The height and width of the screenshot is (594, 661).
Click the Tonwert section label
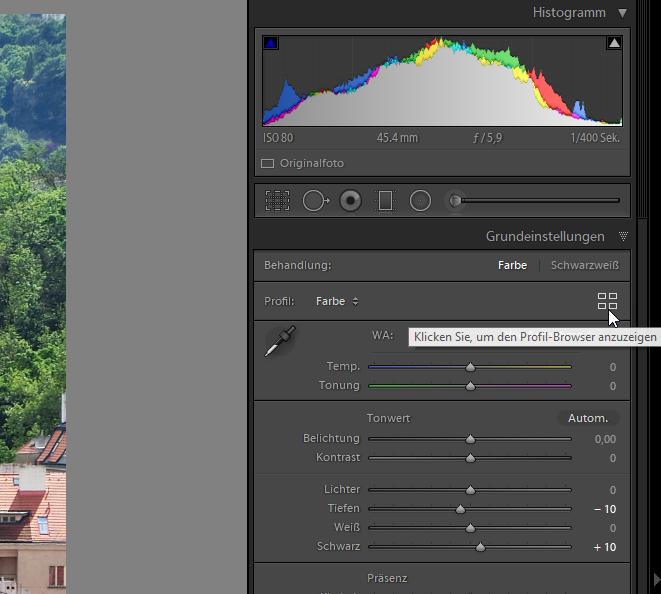tap(388, 418)
